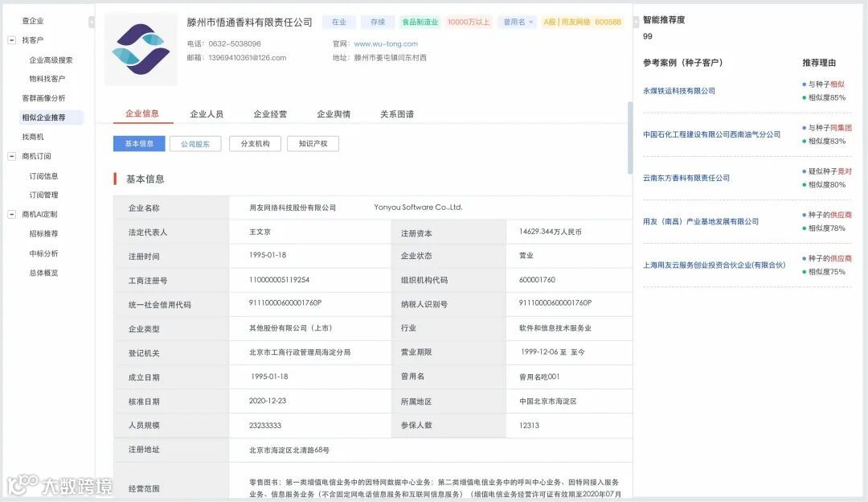Open 订阅信息 in the sidebar

point(43,176)
